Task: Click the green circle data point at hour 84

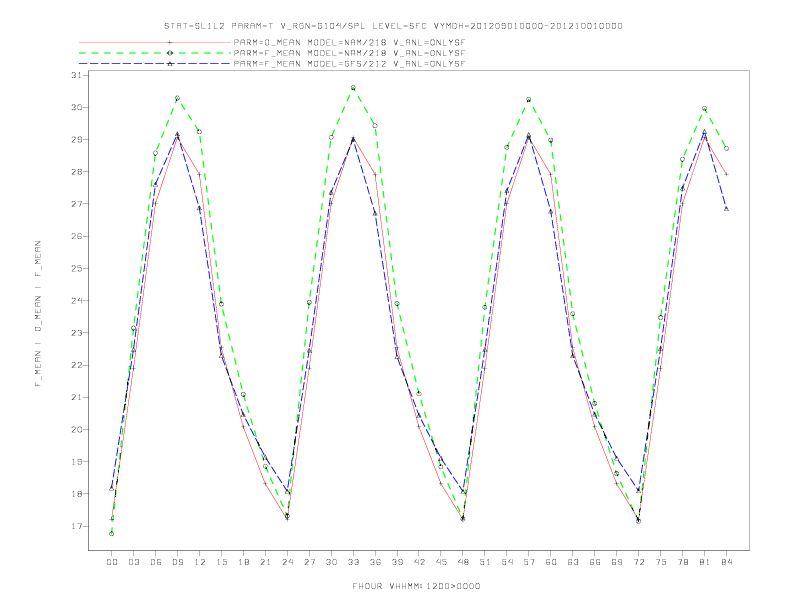Action: (x=726, y=148)
